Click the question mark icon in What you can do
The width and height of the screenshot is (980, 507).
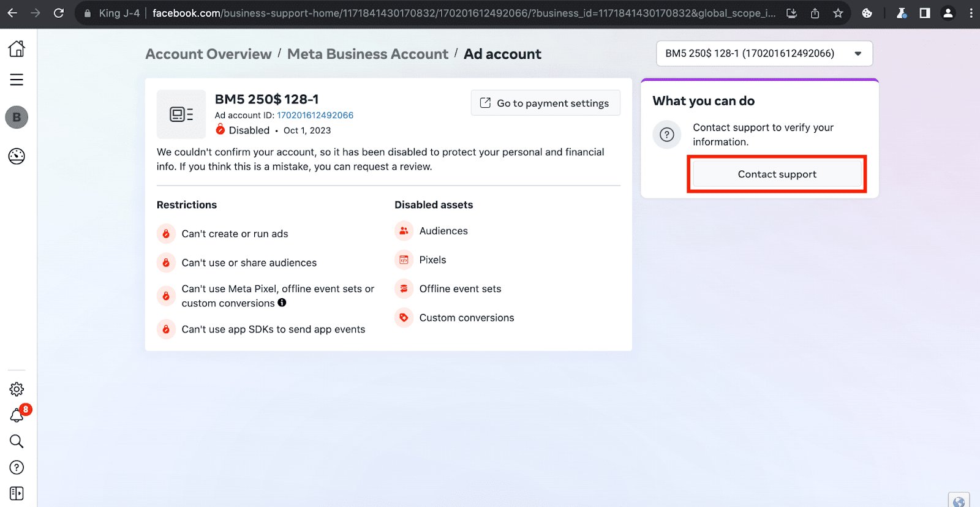pyautogui.click(x=667, y=135)
